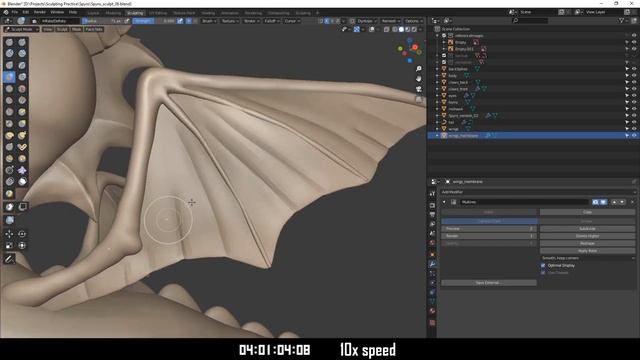
Task: Collapse the Multires modifier panel
Action: [444, 202]
